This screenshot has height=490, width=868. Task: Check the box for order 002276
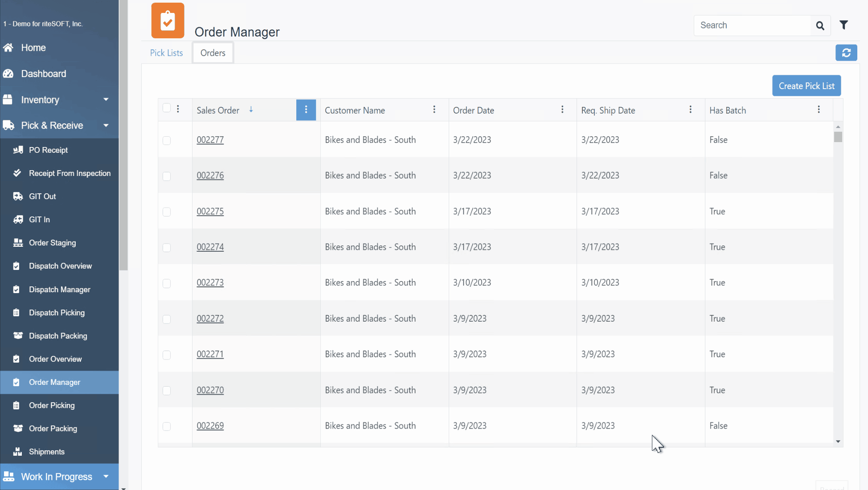[x=167, y=176]
